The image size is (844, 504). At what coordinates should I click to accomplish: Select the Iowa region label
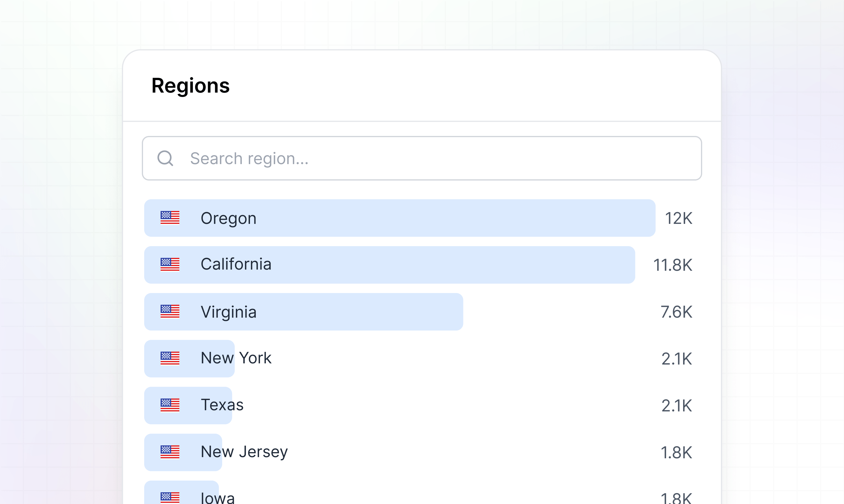[218, 498]
